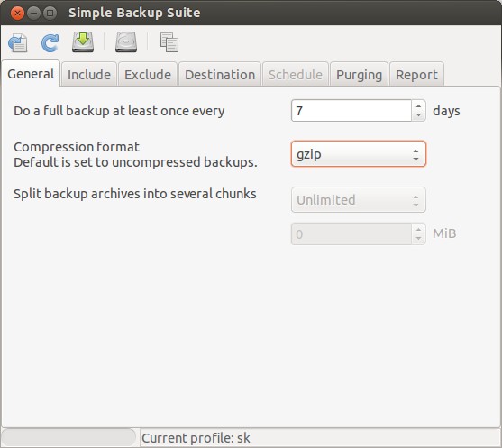Image resolution: width=502 pixels, height=448 pixels.
Task: Select the Purging tab
Action: (359, 75)
